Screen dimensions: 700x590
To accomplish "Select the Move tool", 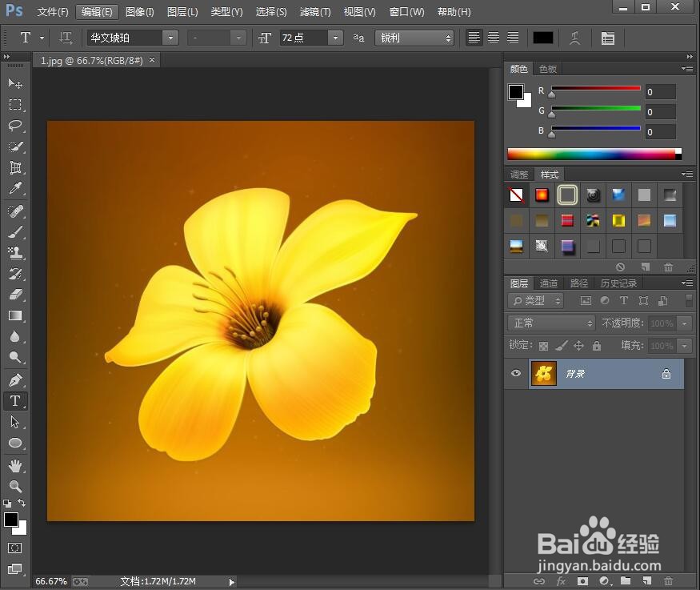I will pyautogui.click(x=15, y=83).
